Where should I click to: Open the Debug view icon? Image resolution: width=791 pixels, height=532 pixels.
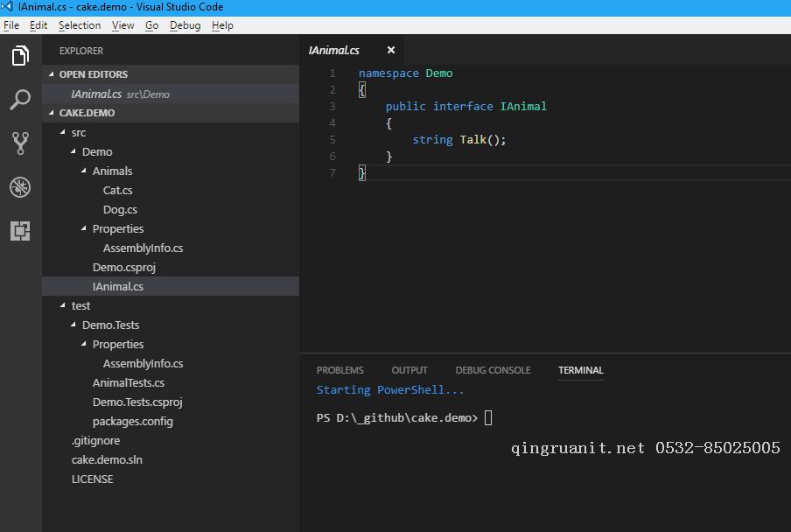pyautogui.click(x=20, y=187)
